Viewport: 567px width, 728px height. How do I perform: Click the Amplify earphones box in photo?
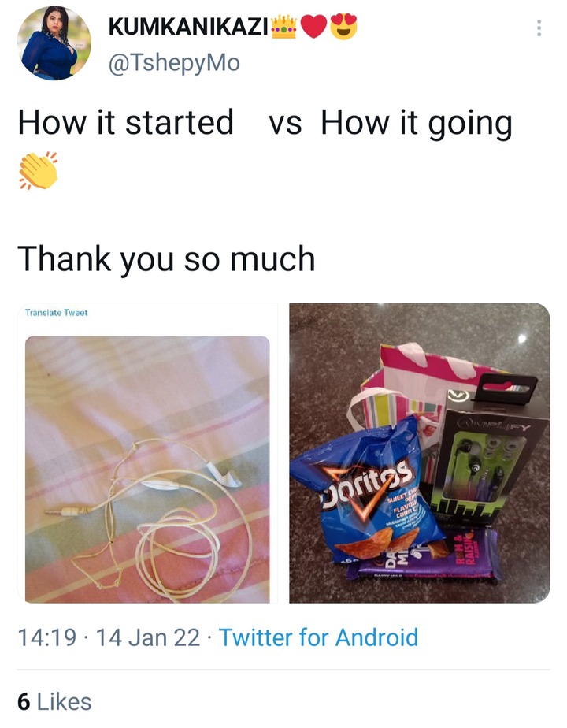point(485,457)
